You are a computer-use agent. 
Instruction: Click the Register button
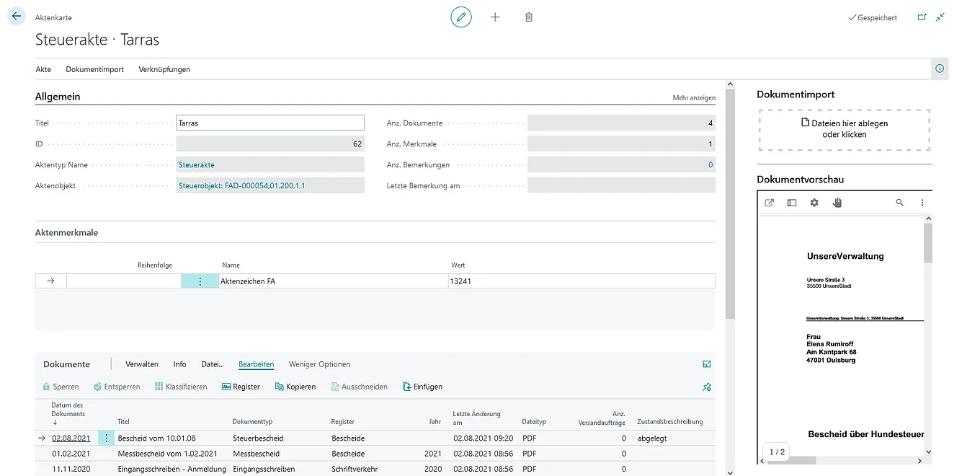[x=241, y=387]
